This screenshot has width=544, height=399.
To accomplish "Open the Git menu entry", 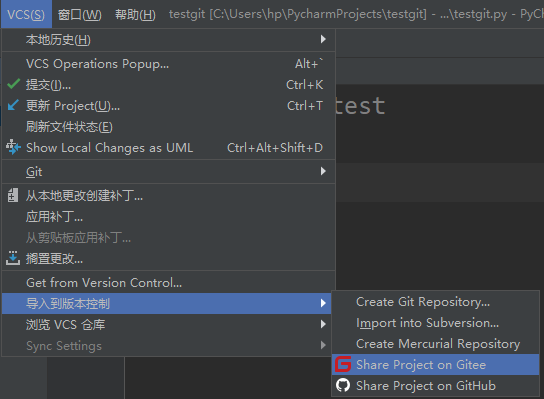I will point(169,171).
